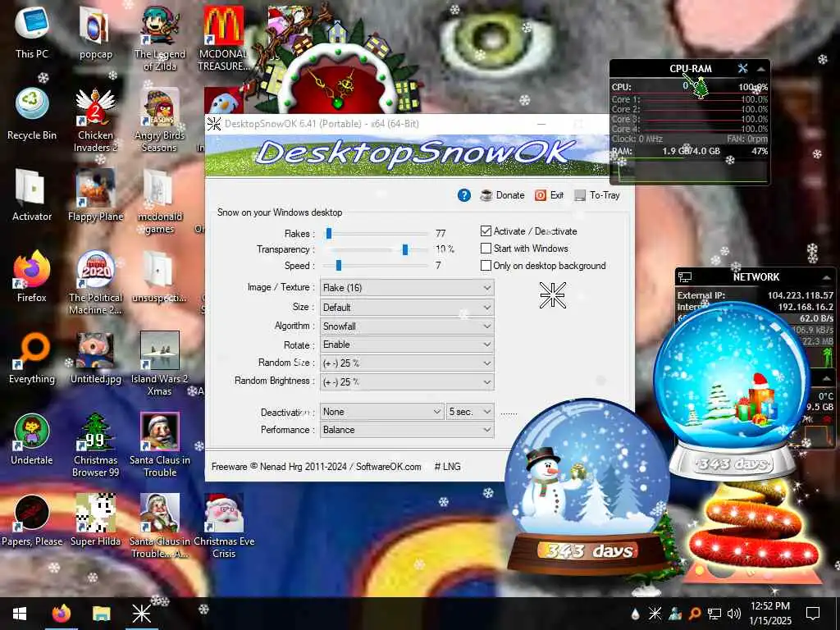
Task: Click the blue help question mark icon
Action: click(x=464, y=195)
